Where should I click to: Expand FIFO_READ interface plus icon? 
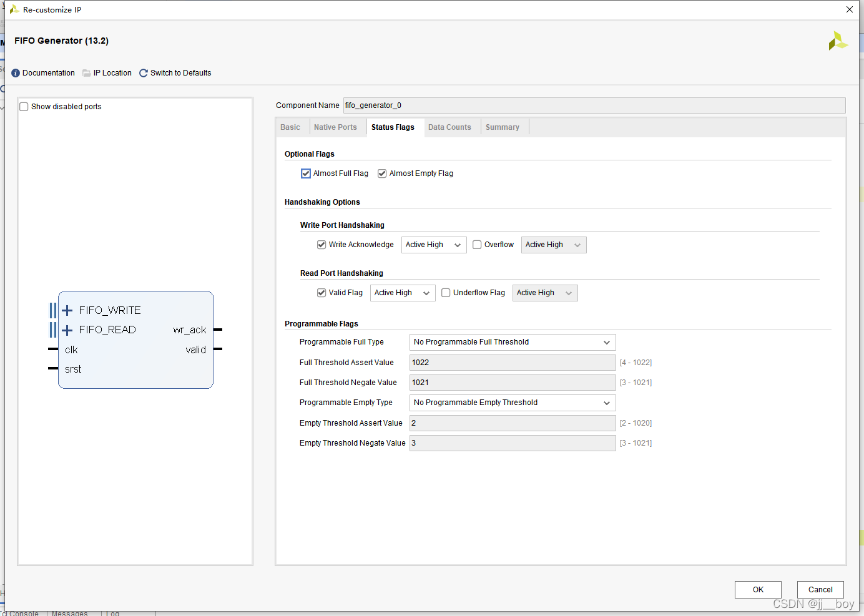[67, 330]
